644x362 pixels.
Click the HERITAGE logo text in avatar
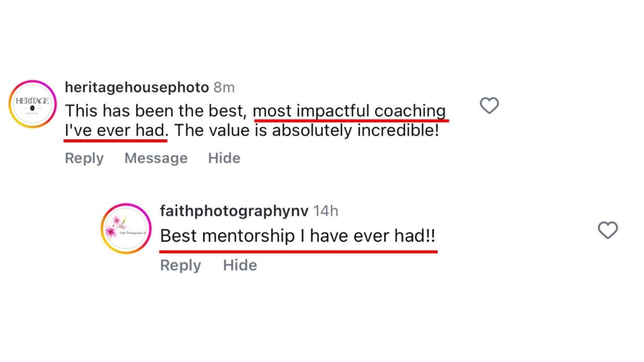(x=33, y=101)
